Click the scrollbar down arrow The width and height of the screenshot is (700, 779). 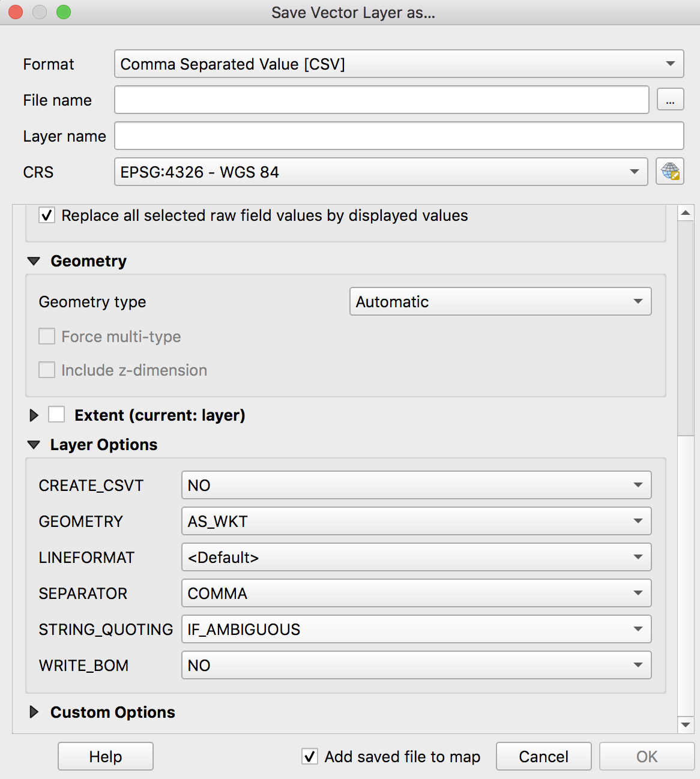(x=686, y=725)
